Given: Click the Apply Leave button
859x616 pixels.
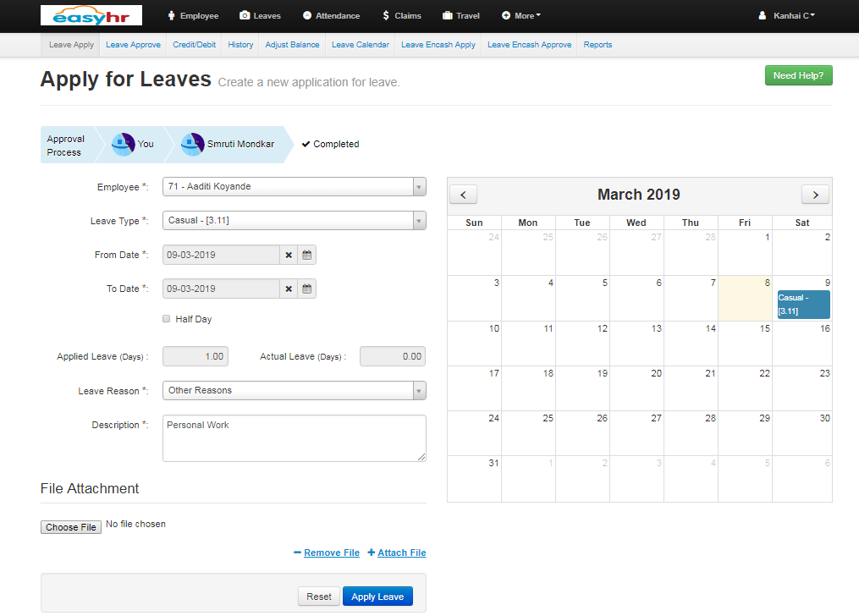Looking at the screenshot, I should (377, 597).
